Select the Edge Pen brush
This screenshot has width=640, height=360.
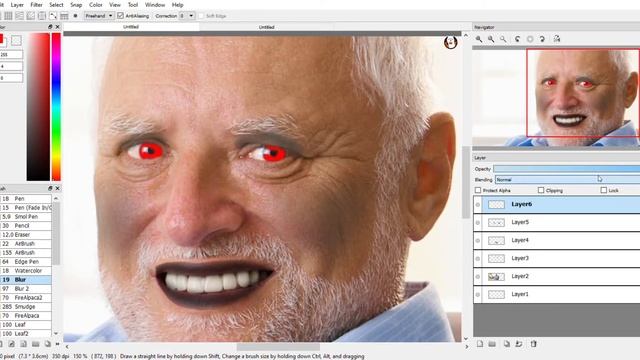(x=26, y=262)
